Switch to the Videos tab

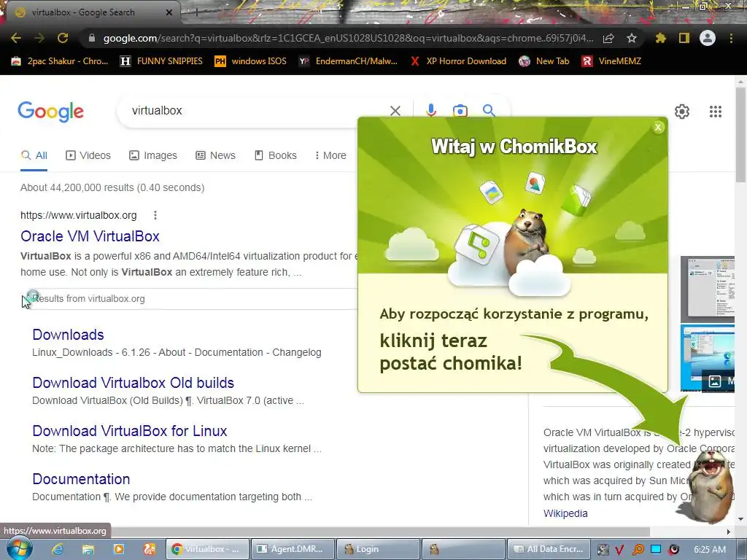pos(88,155)
